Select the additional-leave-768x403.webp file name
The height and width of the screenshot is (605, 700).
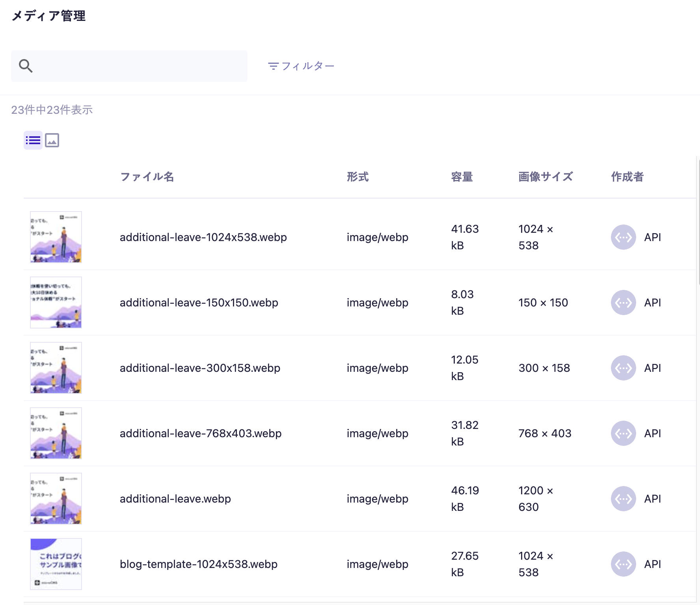point(201,433)
